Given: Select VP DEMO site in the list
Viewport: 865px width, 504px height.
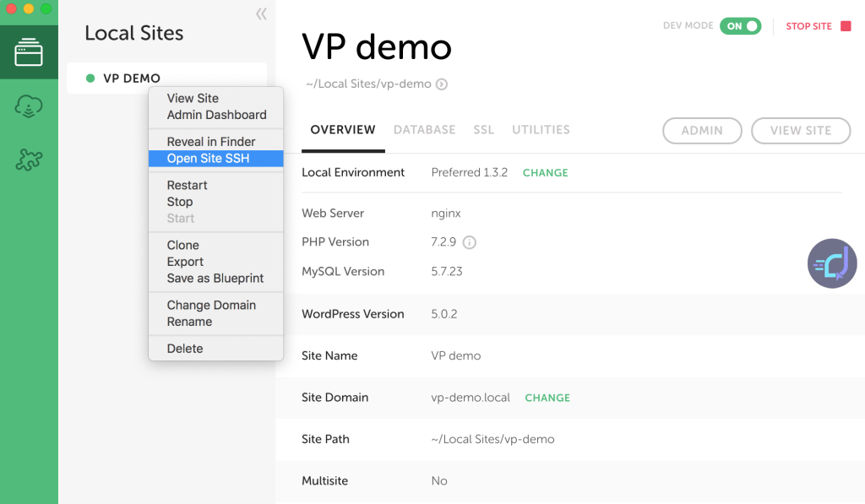Looking at the screenshot, I should point(166,79).
